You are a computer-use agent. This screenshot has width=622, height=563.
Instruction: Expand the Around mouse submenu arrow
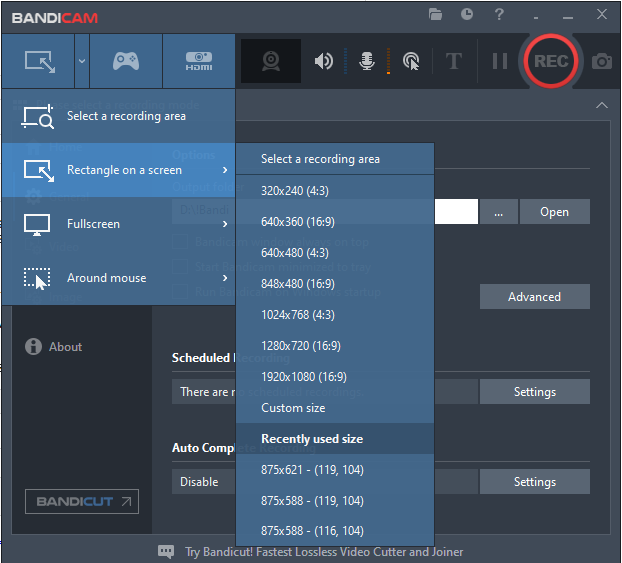[x=225, y=278]
